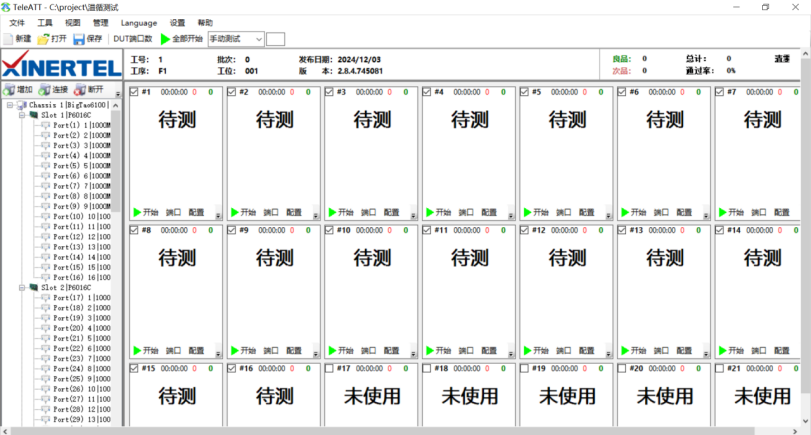Open the 文件 (File) menu

(x=17, y=22)
